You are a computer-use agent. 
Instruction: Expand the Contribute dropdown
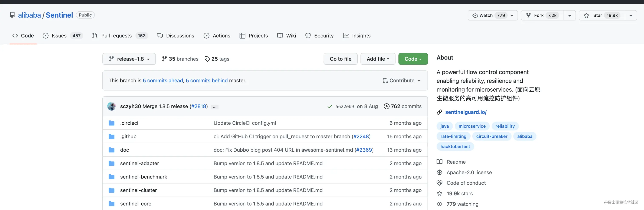coord(401,81)
